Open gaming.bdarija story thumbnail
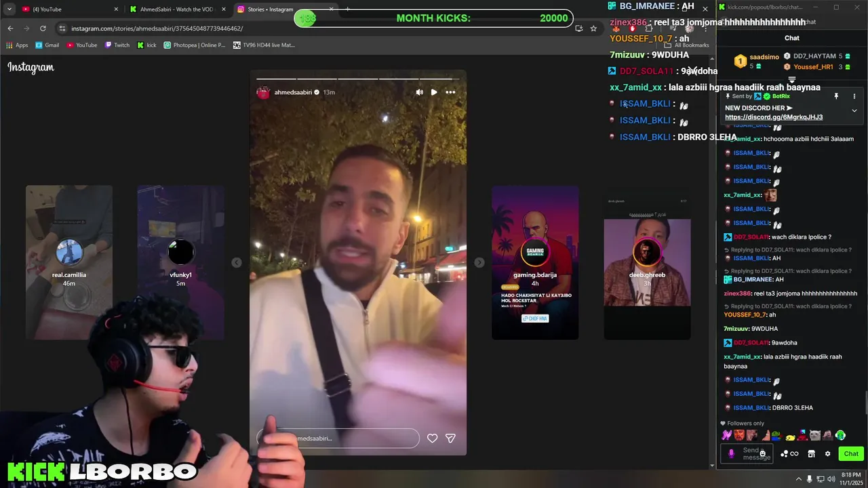The height and width of the screenshot is (488, 868). [535, 262]
